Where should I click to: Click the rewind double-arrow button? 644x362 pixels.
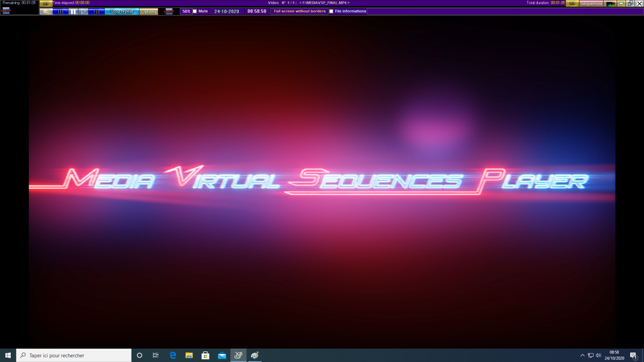click(x=46, y=3)
